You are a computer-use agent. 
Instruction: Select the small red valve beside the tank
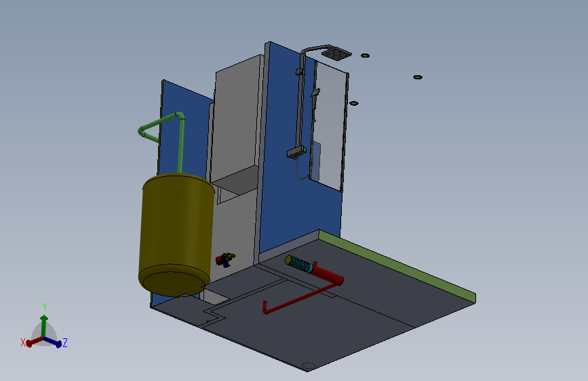(x=224, y=259)
